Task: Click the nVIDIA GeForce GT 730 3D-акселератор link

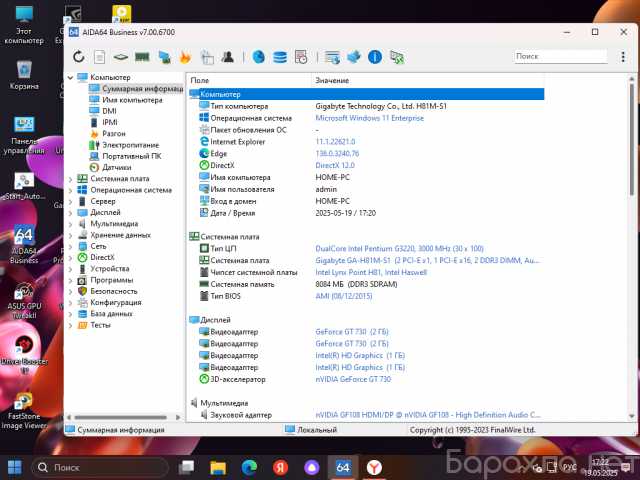Action: [353, 379]
